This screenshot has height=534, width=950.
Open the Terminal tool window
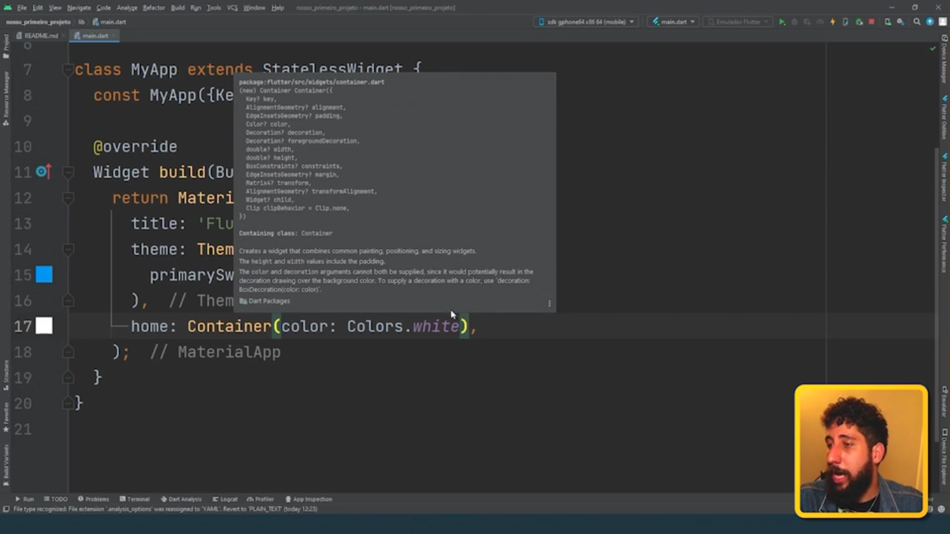[x=135, y=499]
